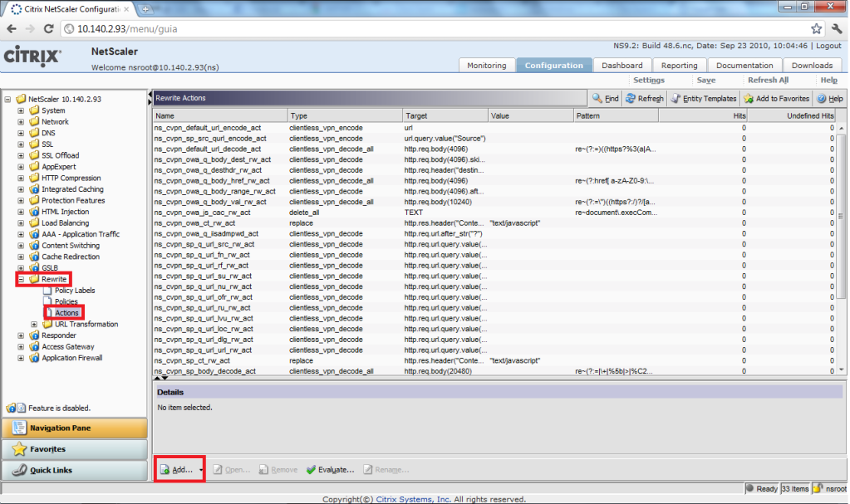Click the Favorites star icon in sidebar
Viewport: 850px width, 504px height.
[19, 448]
